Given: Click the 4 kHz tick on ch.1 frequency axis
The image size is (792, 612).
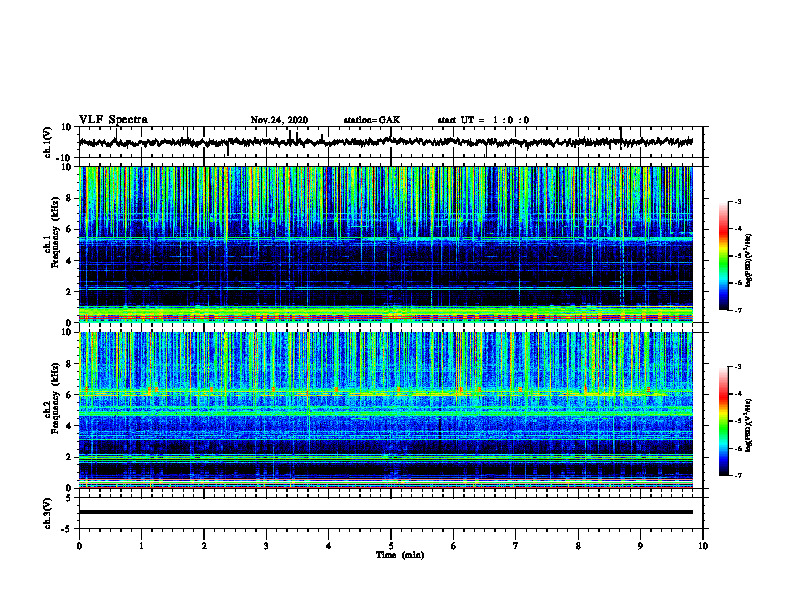Looking at the screenshot, I should [x=69, y=261].
